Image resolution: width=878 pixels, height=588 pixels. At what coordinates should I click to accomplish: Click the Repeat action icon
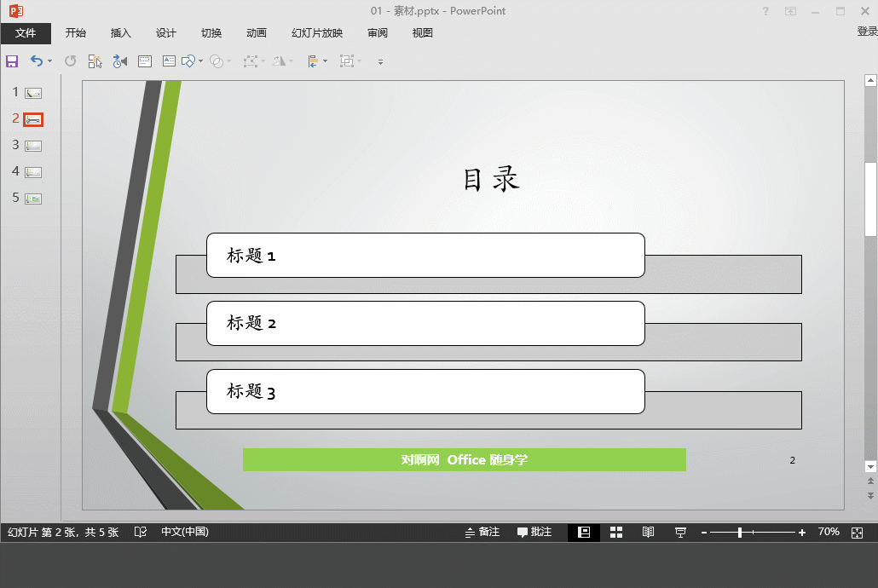click(71, 61)
